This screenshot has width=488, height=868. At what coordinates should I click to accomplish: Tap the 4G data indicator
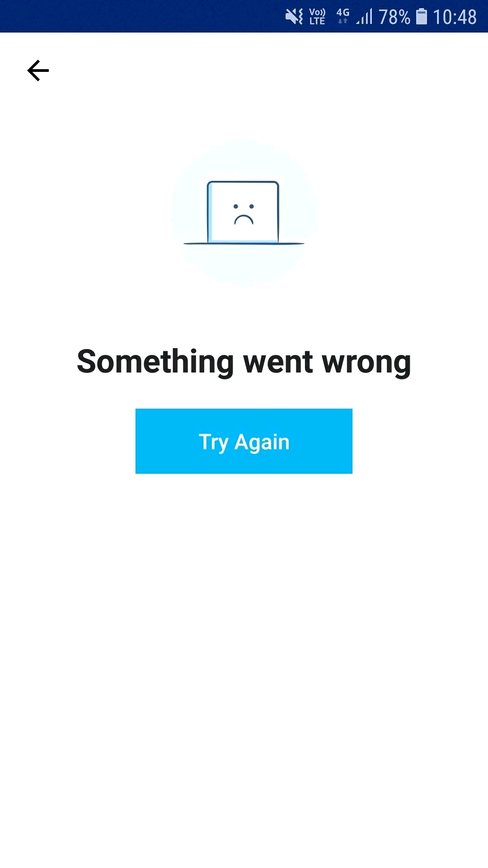[x=343, y=16]
